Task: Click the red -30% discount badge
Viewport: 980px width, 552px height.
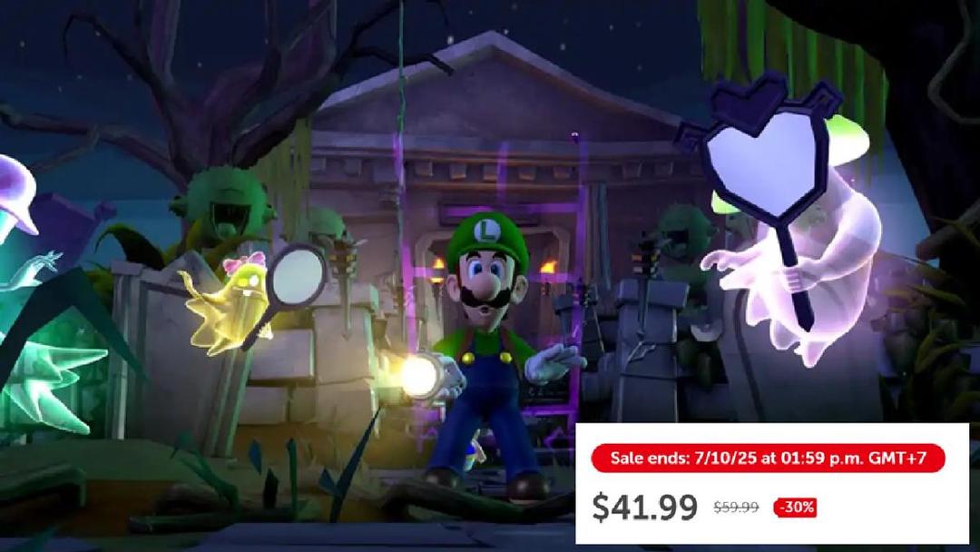Action: (x=795, y=507)
